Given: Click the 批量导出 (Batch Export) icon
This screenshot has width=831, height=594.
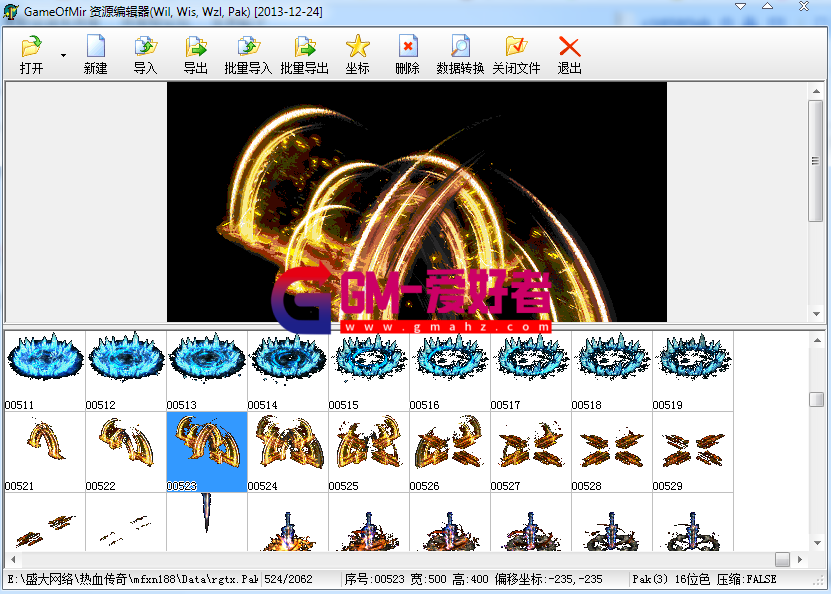Looking at the screenshot, I should tap(305, 47).
